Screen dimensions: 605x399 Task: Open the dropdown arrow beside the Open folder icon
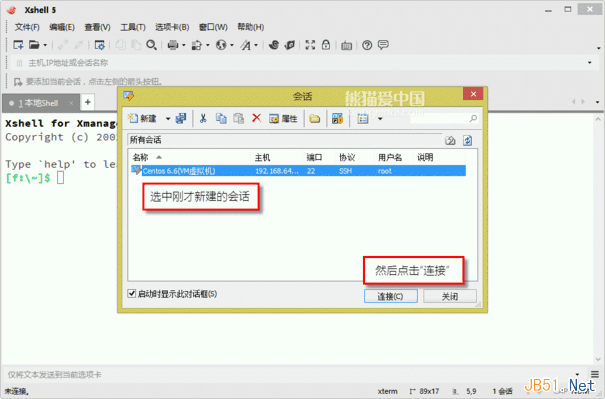pos(45,46)
